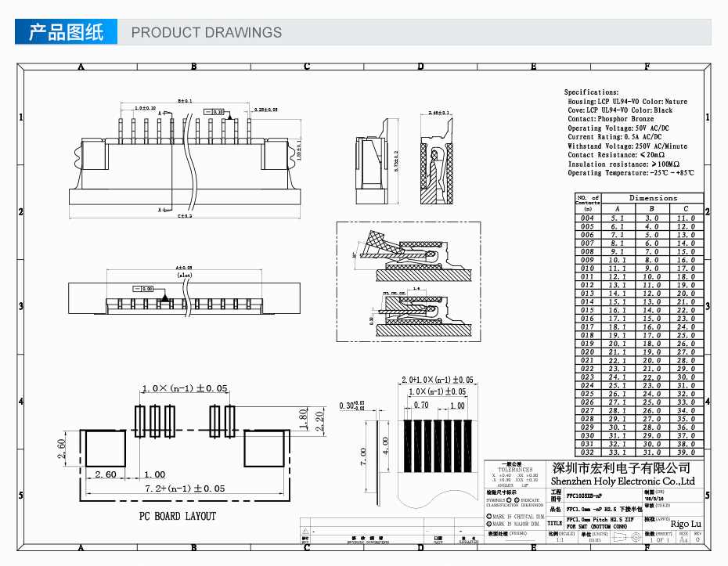The image size is (728, 566).
Task: Click contact count cell 020
Action: tap(587, 352)
